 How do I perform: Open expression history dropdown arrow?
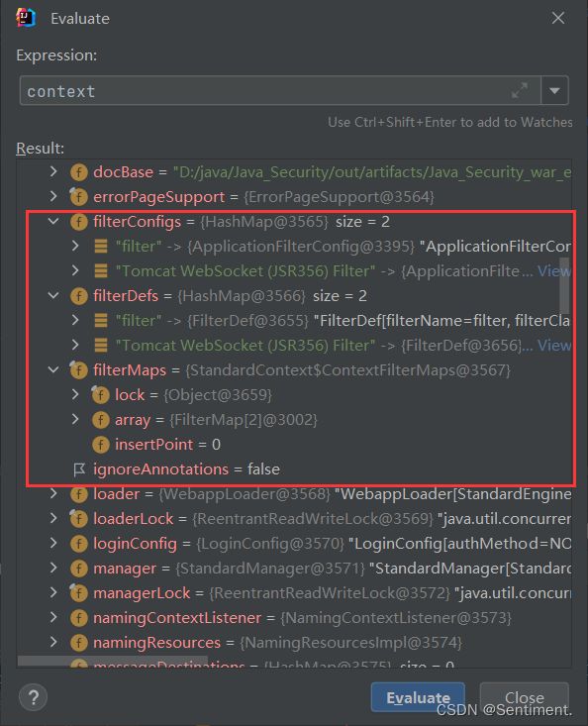click(554, 90)
